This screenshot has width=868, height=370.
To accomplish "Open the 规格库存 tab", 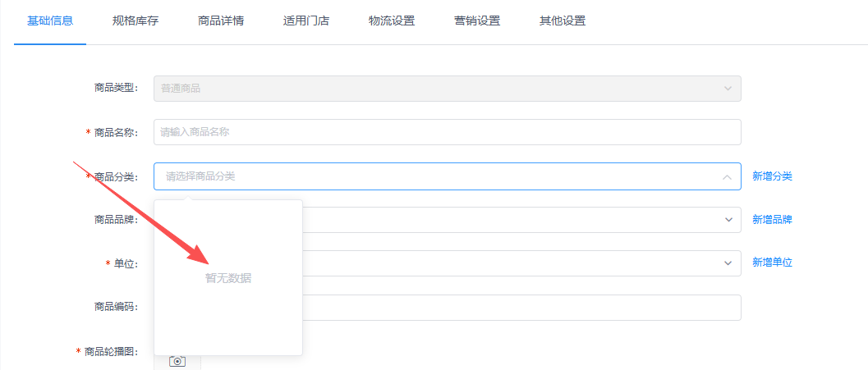I will pyautogui.click(x=135, y=21).
